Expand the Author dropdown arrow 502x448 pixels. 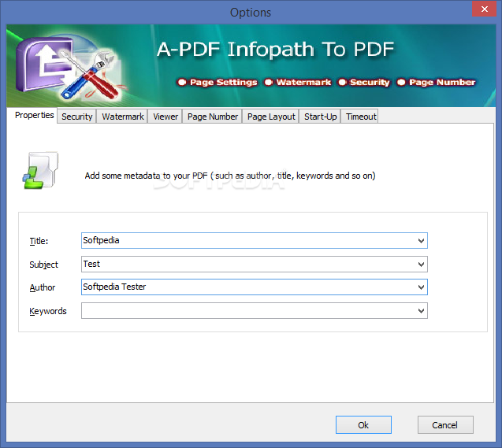(x=421, y=287)
